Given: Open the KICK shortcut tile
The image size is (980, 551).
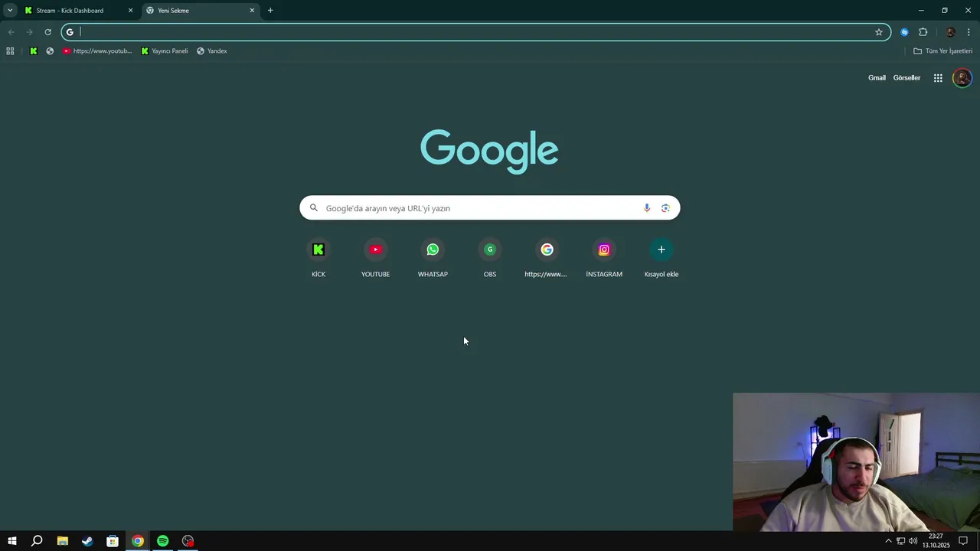Looking at the screenshot, I should 318,258.
